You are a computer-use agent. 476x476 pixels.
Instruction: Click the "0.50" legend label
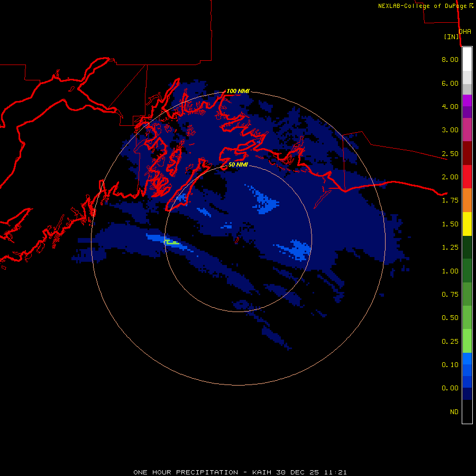[x=450, y=318]
